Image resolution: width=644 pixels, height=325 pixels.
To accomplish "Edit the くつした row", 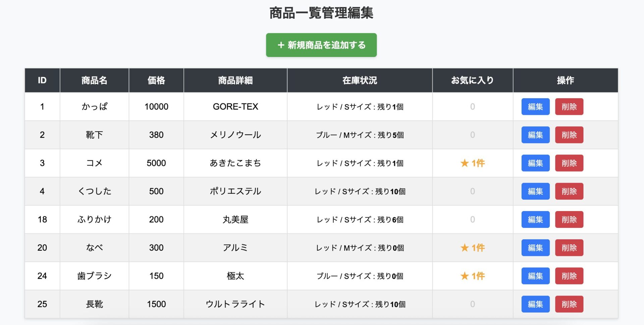I will point(535,191).
